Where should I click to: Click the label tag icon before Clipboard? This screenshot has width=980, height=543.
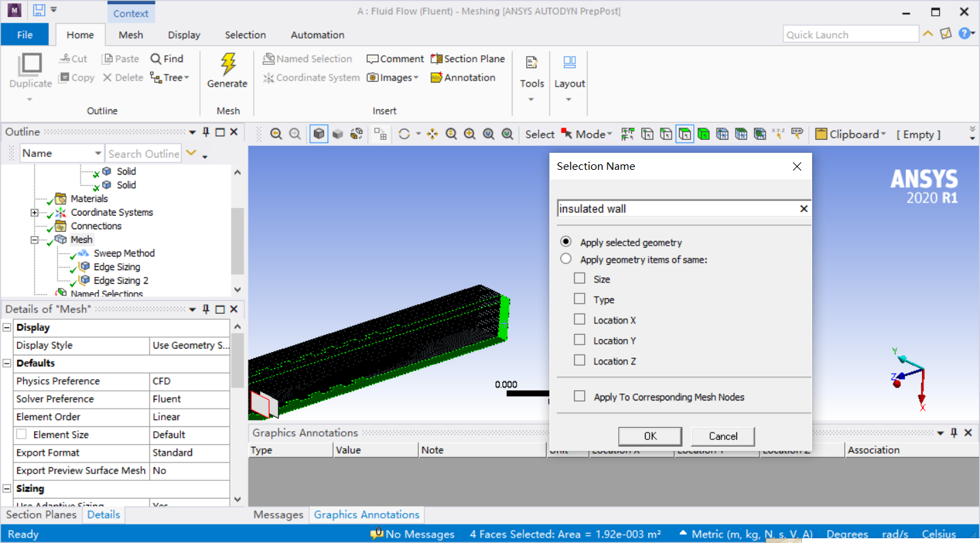point(796,134)
